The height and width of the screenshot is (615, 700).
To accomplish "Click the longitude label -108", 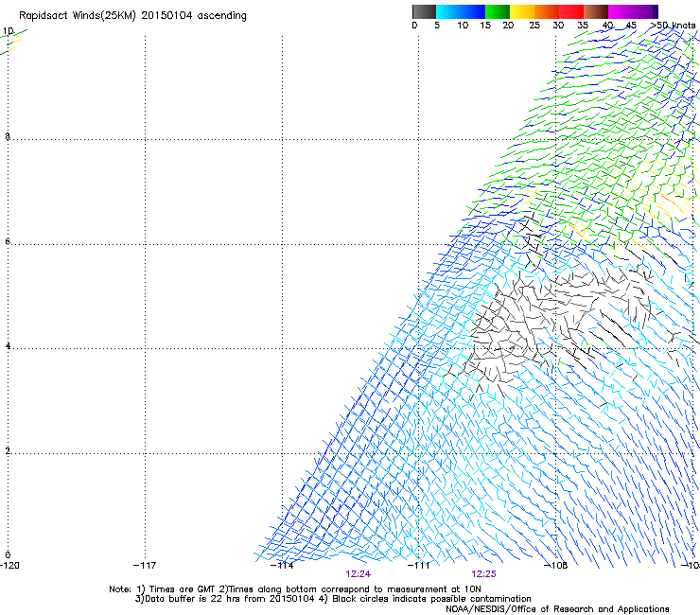I will (x=556, y=566).
